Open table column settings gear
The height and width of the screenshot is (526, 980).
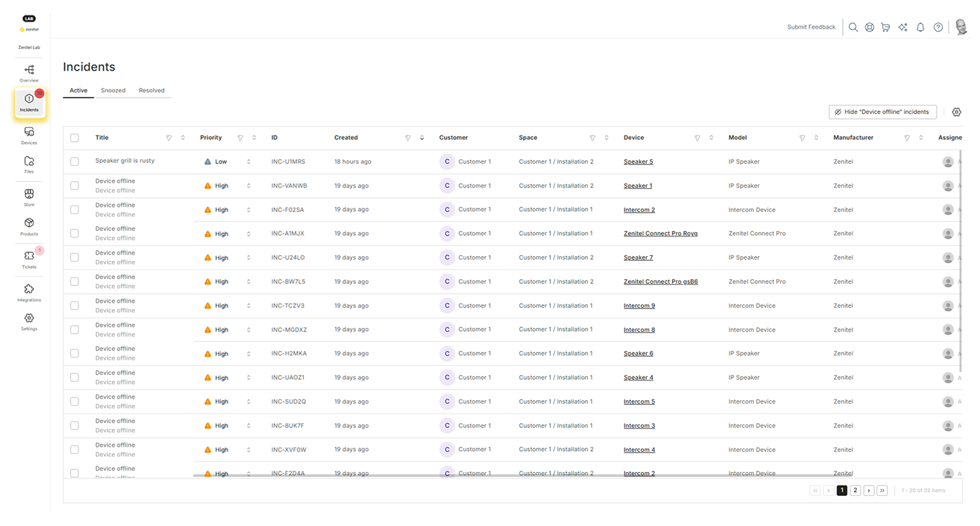coord(956,112)
